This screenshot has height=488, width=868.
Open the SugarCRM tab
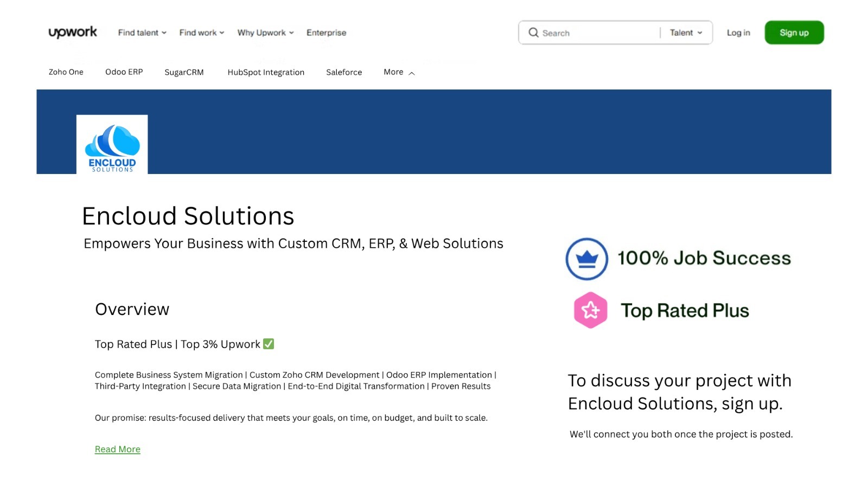pyautogui.click(x=184, y=72)
